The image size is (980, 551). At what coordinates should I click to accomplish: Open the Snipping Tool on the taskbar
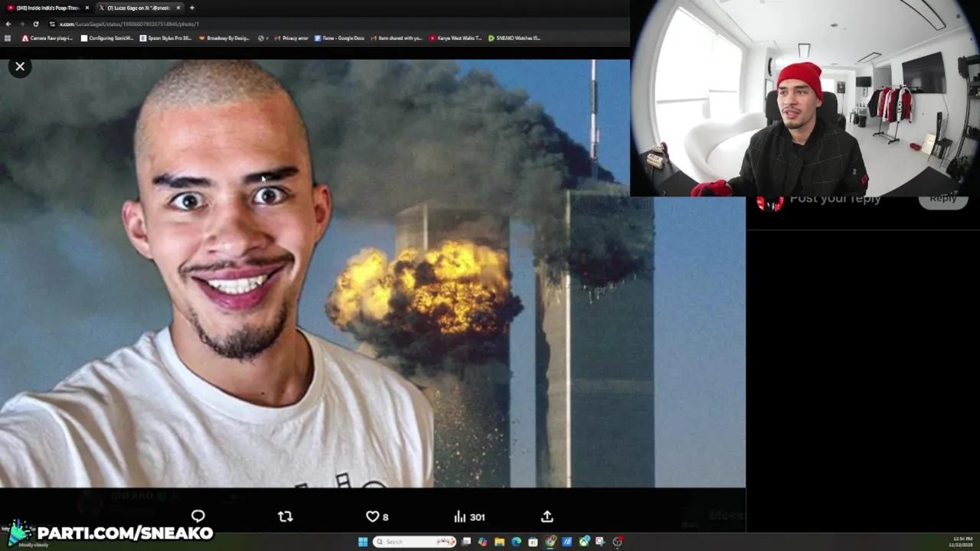click(601, 542)
